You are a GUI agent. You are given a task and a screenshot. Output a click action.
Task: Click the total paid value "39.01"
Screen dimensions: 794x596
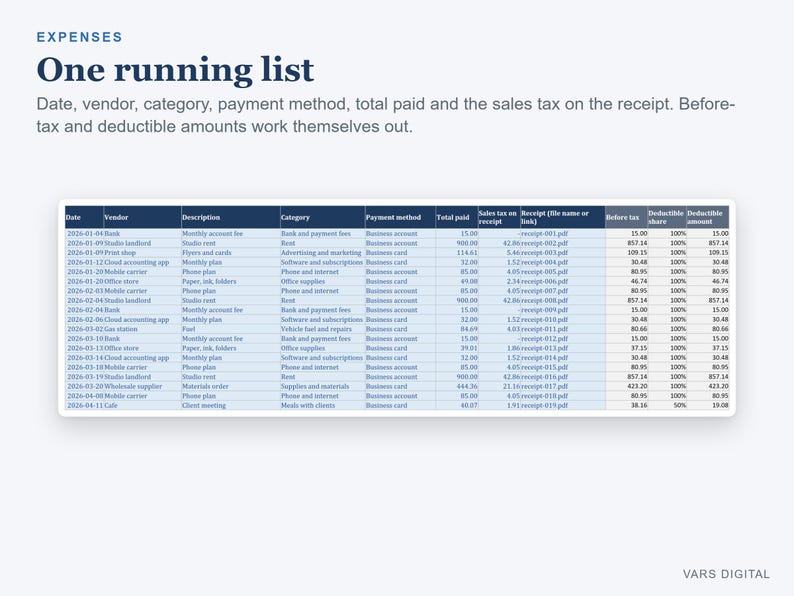pos(457,348)
